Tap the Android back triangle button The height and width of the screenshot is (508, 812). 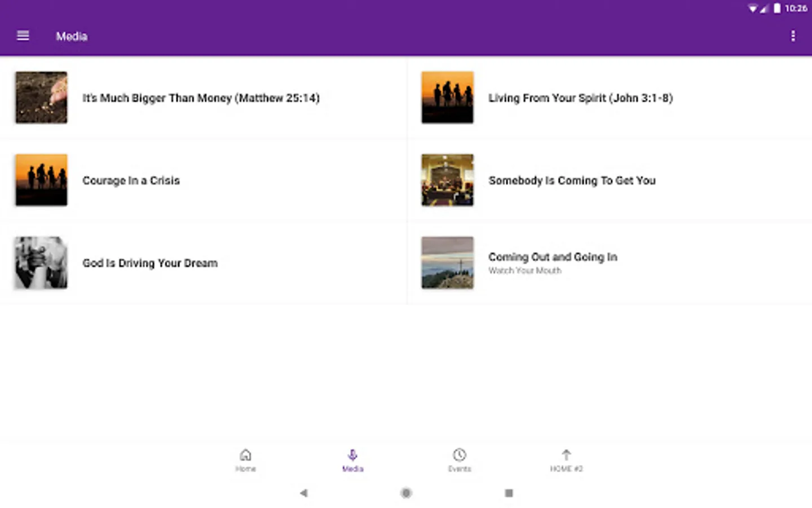[304, 493]
